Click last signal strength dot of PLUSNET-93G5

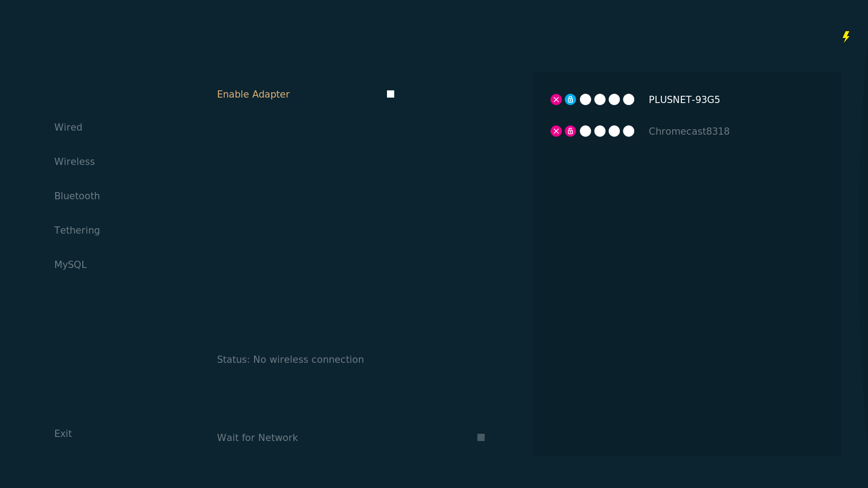coord(628,99)
